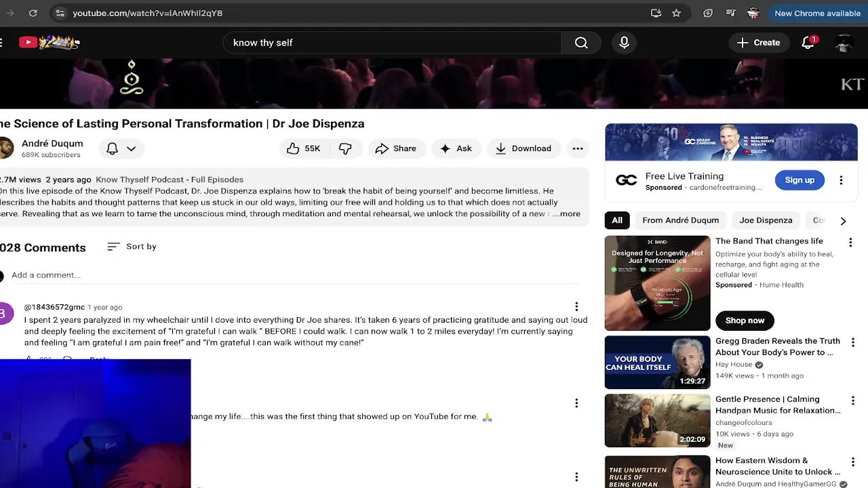Go to YouTube home via the logo

pyautogui.click(x=49, y=42)
